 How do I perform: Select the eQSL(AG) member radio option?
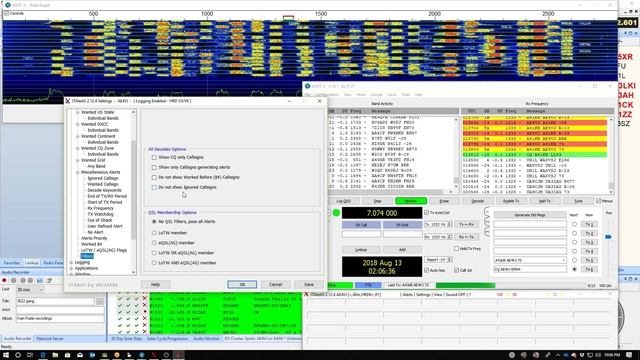point(154,243)
